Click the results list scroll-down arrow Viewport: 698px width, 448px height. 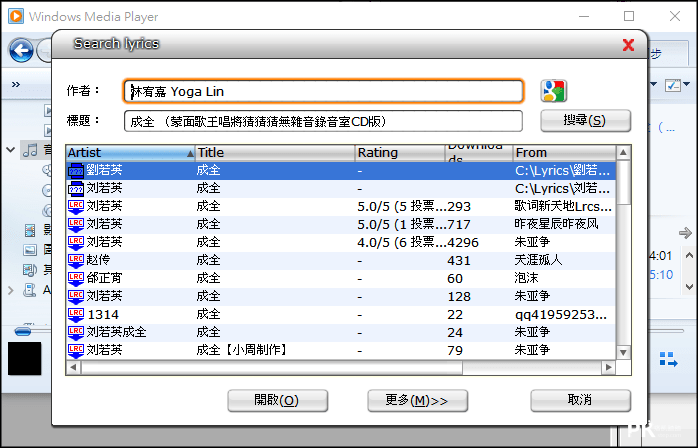(x=623, y=353)
